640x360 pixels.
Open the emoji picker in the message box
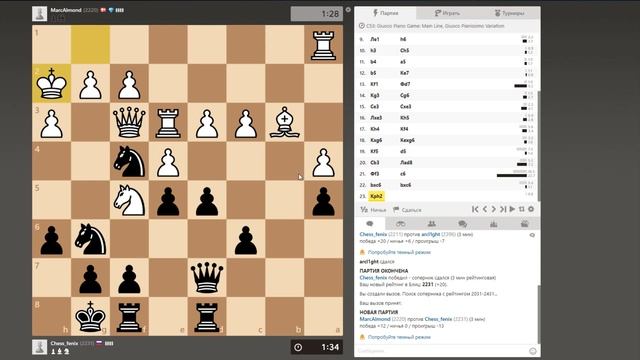click(533, 351)
